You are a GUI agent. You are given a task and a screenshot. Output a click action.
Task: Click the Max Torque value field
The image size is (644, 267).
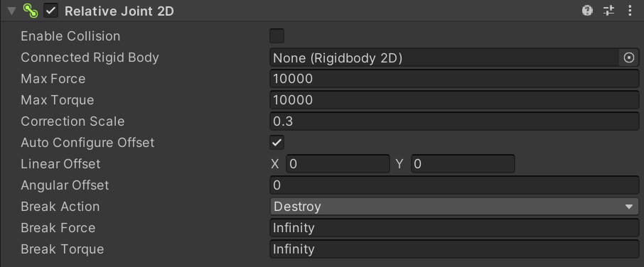coord(454,99)
